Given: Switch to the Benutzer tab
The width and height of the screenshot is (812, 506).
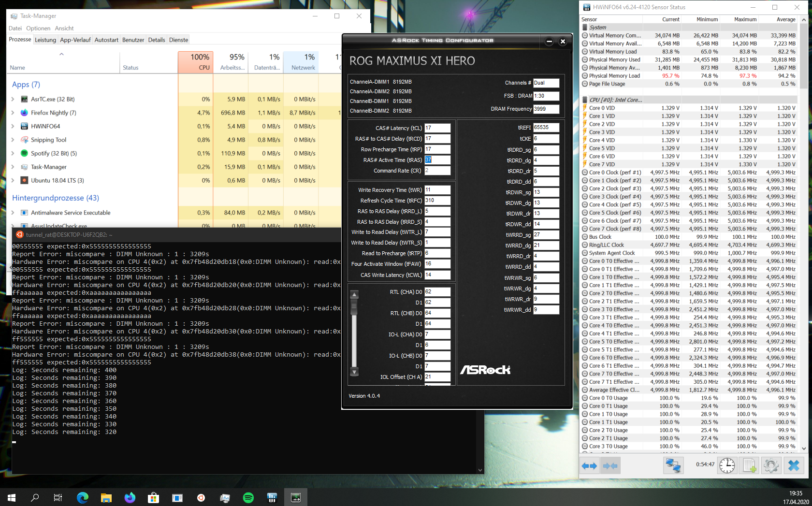Looking at the screenshot, I should 133,40.
